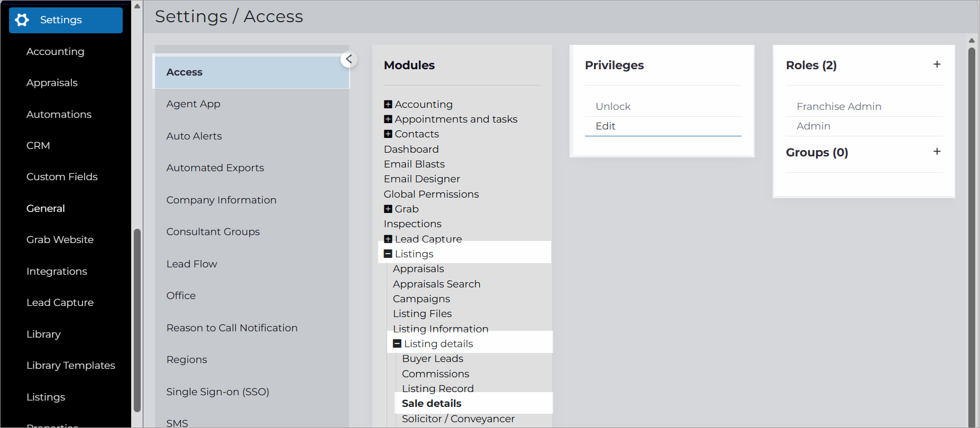Click the Settings gear icon
This screenshot has height=428, width=980.
22,20
